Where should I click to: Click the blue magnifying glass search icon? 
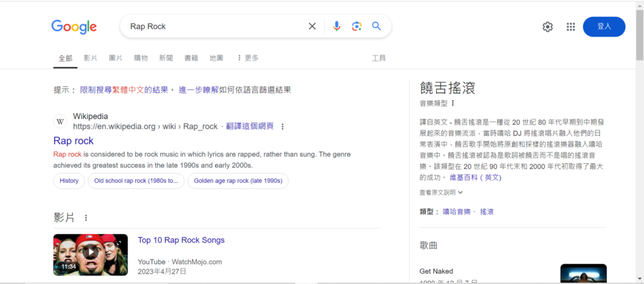(x=377, y=26)
